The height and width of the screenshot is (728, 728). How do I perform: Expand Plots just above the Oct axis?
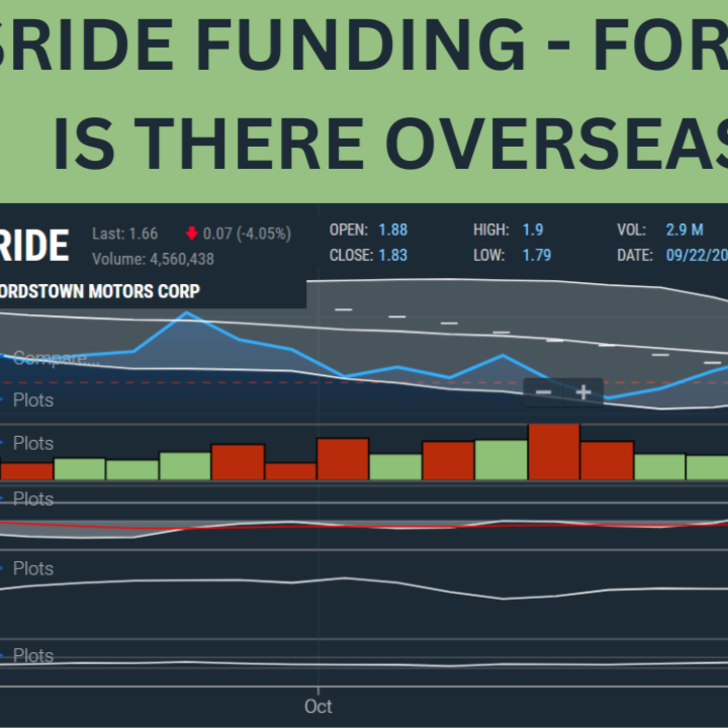pos(33,656)
